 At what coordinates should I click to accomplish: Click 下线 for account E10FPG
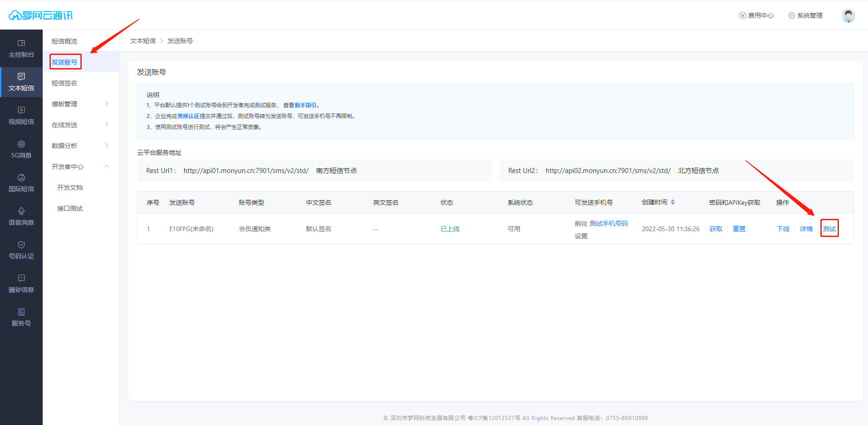coord(783,229)
